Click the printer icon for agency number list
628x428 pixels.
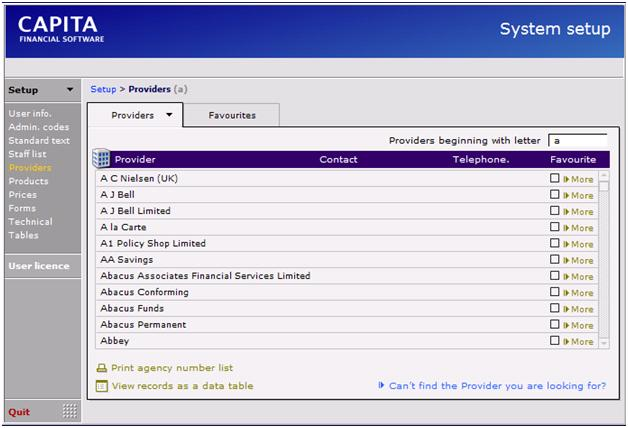pyautogui.click(x=101, y=368)
